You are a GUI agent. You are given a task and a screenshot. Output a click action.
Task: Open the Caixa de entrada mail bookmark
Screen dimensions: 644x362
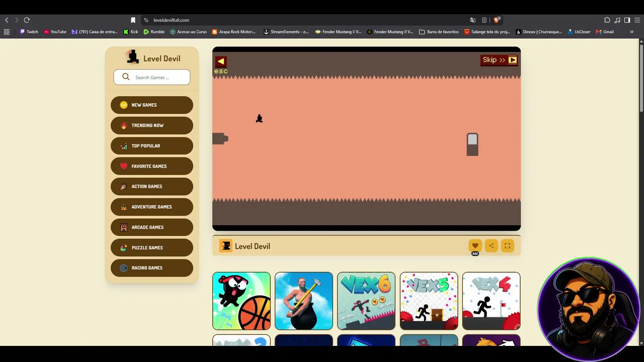pos(95,32)
